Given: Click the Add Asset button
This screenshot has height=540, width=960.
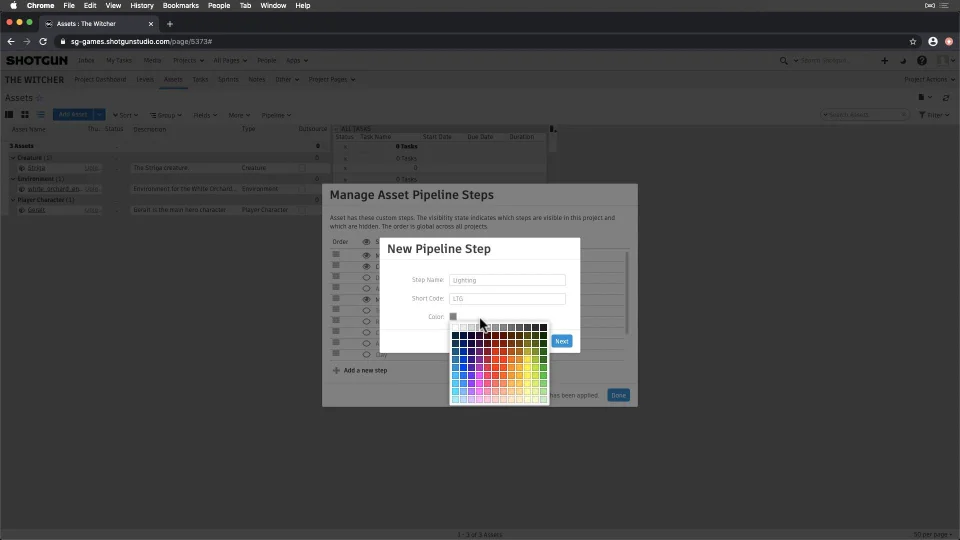Looking at the screenshot, I should (73, 114).
